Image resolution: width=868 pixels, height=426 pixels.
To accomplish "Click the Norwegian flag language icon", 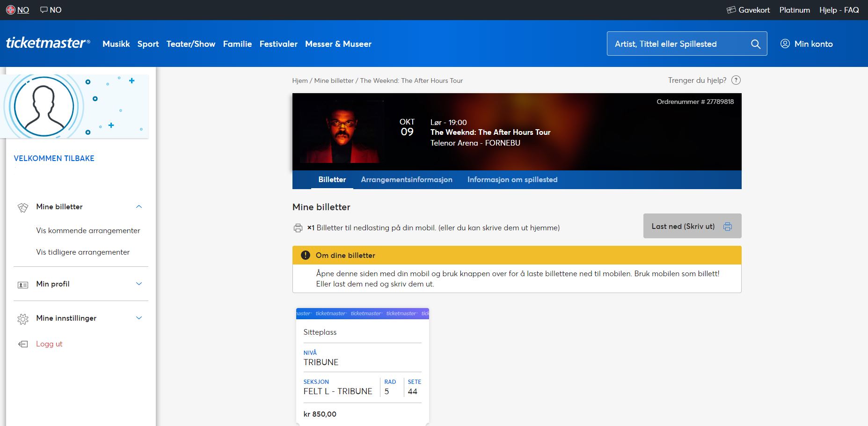I will coord(11,9).
